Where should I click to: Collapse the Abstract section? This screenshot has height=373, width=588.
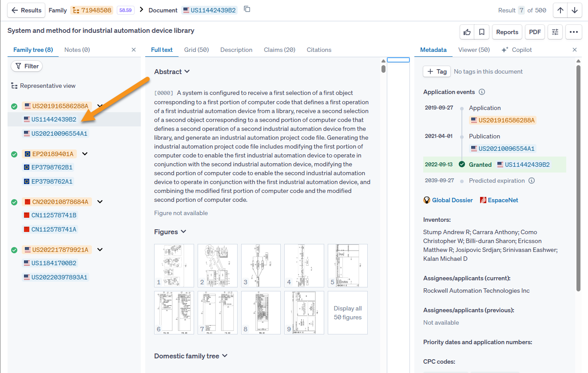[187, 71]
